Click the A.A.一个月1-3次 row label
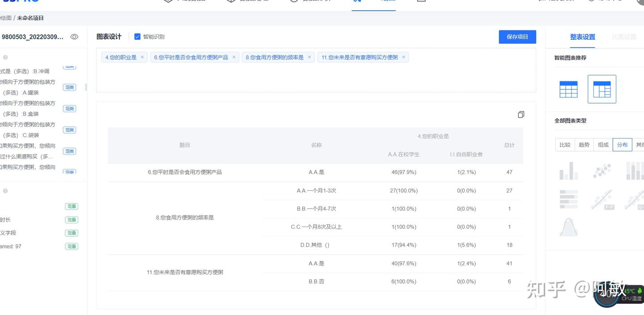 coord(316,191)
